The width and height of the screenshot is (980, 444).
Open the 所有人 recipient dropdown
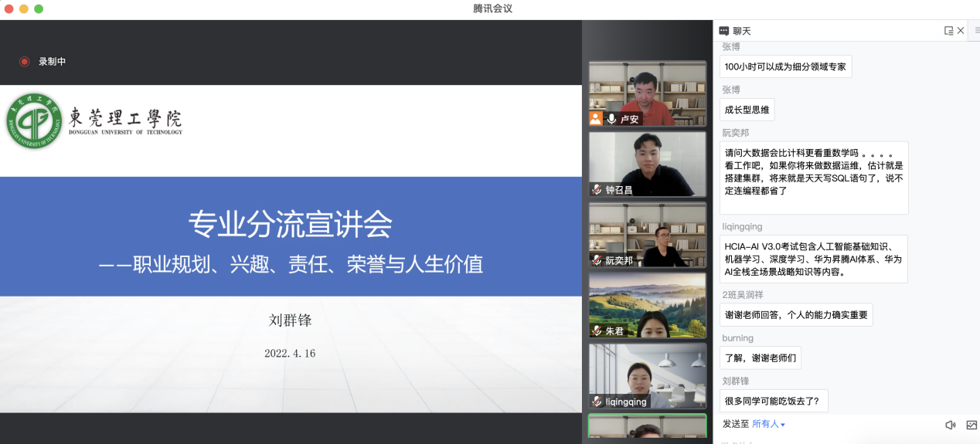coord(768,424)
